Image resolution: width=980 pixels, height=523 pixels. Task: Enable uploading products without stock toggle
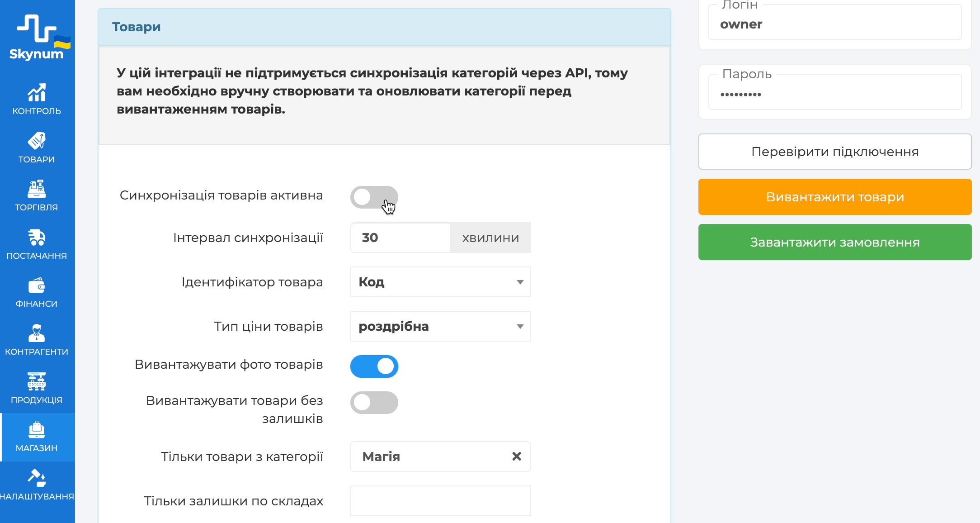click(x=374, y=402)
